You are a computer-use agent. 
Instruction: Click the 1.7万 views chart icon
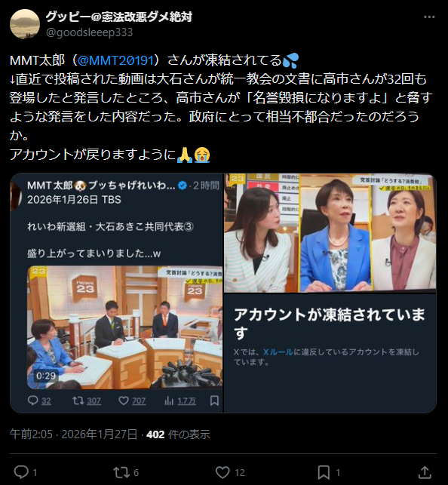(169, 401)
